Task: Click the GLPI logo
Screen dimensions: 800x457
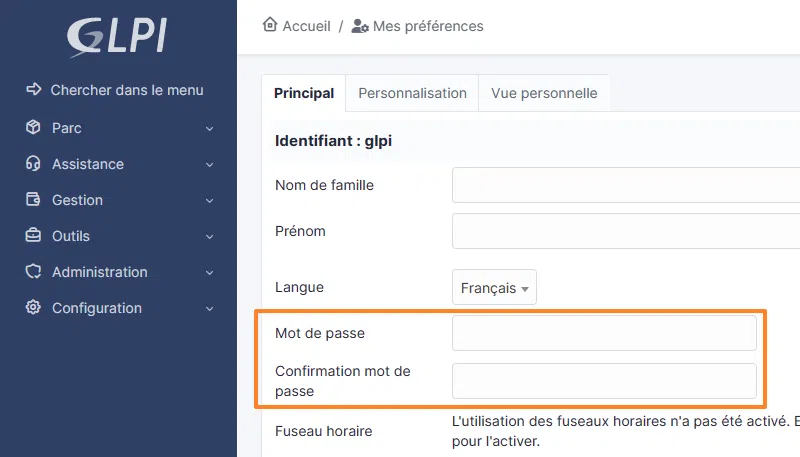Action: pyautogui.click(x=117, y=36)
